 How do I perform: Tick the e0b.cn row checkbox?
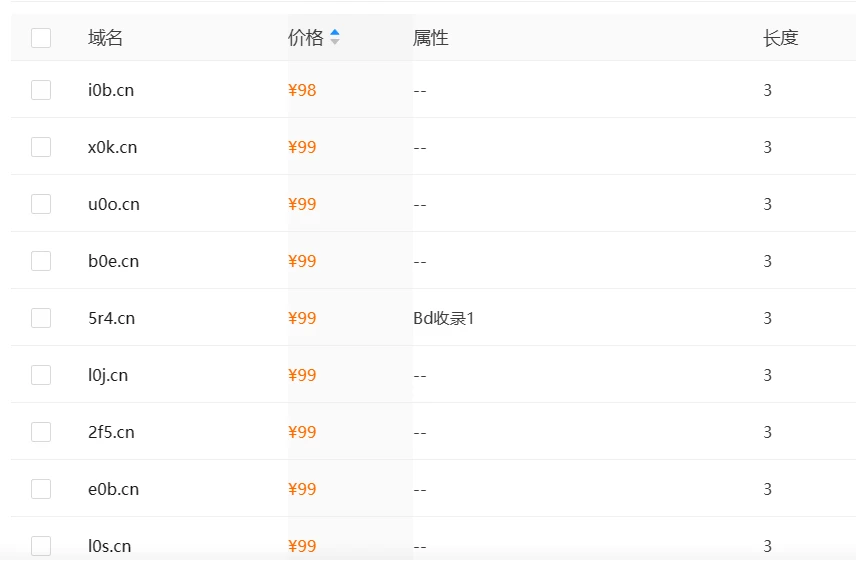point(41,489)
